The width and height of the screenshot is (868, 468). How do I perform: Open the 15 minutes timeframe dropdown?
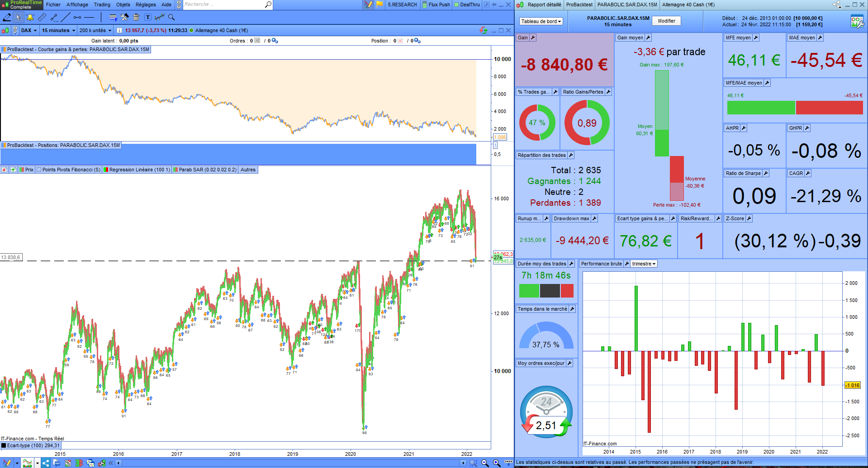(58, 31)
